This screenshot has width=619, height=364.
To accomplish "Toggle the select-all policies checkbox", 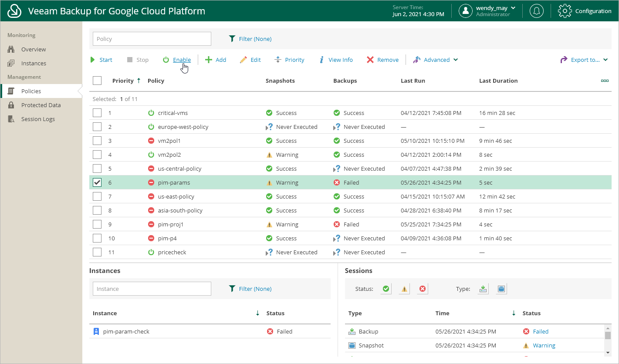I will click(97, 81).
